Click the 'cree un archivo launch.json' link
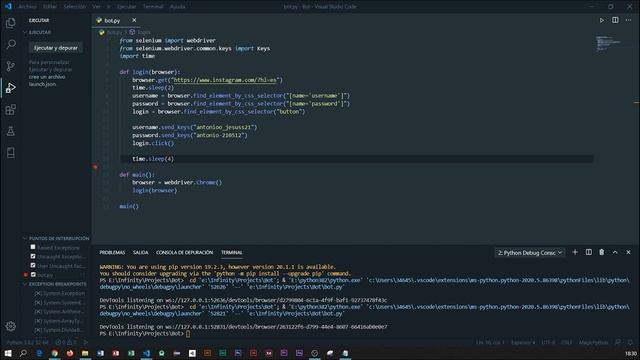The image size is (640, 360). pyautogui.click(x=47, y=80)
